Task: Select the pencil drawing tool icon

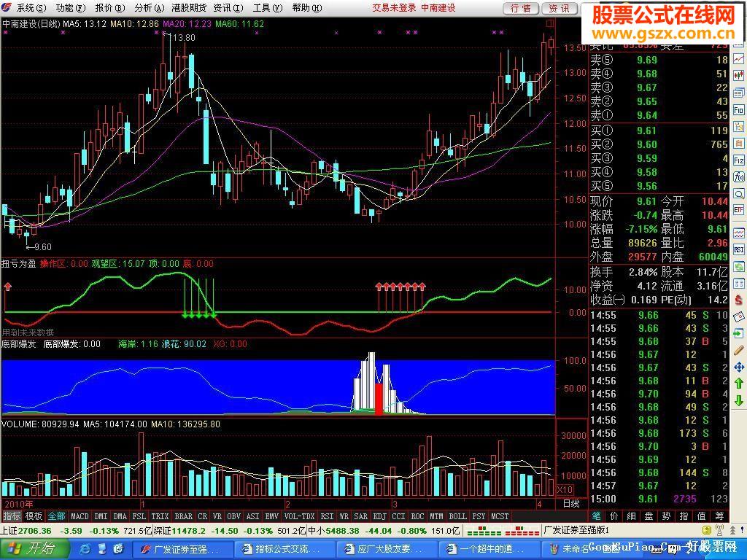Action: [x=738, y=350]
